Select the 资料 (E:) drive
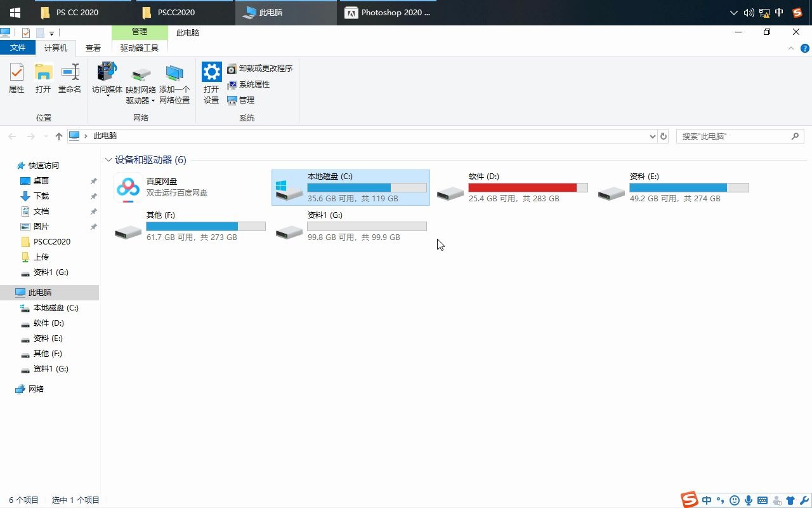812x508 pixels. coord(673,187)
